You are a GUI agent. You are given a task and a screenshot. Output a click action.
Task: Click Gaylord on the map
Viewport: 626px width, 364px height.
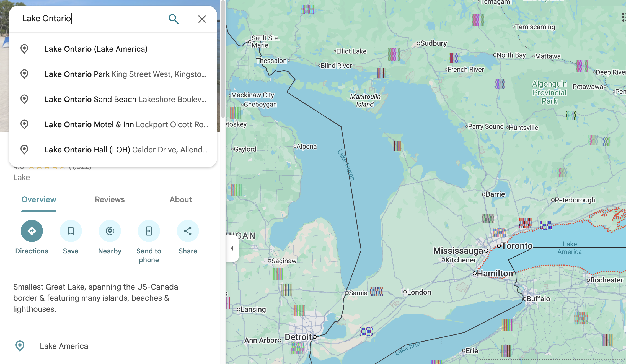245,149
